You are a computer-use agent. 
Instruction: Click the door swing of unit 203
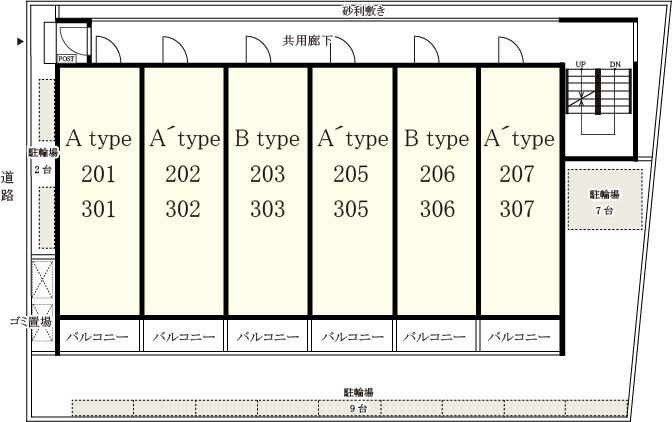(258, 49)
